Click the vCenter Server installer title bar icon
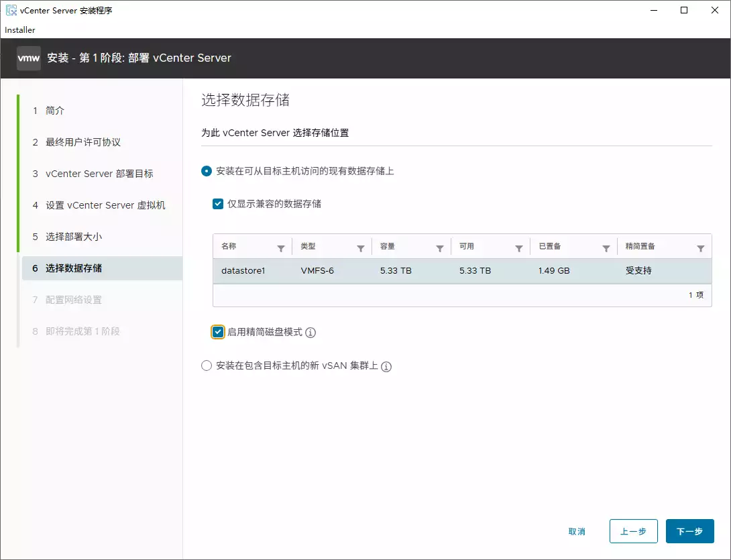The width and height of the screenshot is (731, 560). (x=11, y=10)
